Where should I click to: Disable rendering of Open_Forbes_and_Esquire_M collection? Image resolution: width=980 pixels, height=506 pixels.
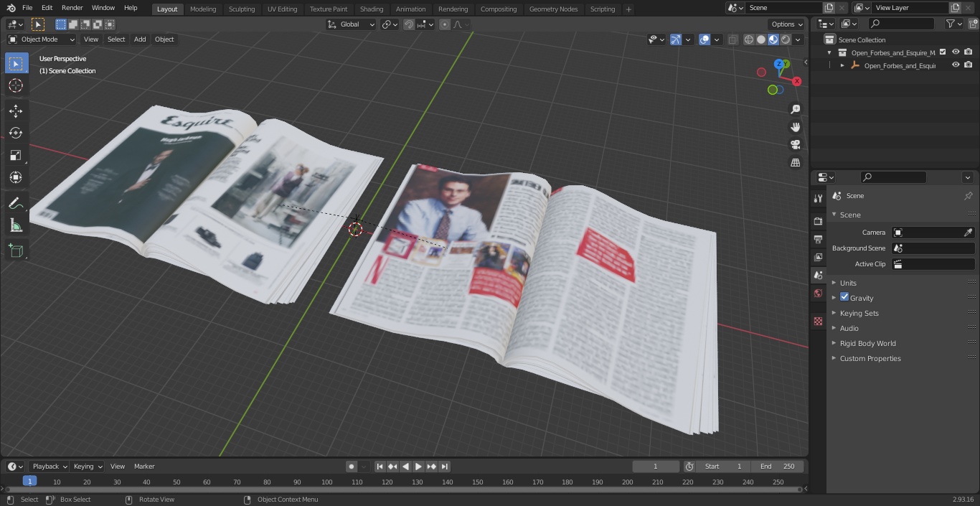pos(969,52)
